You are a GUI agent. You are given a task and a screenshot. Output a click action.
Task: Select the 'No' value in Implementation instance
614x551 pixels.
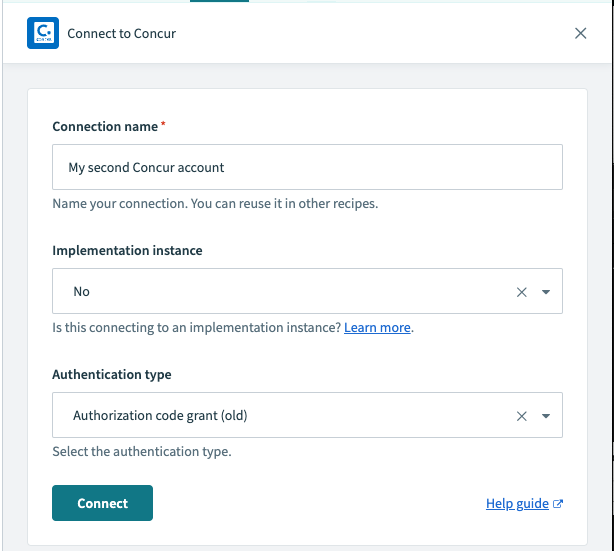81,292
